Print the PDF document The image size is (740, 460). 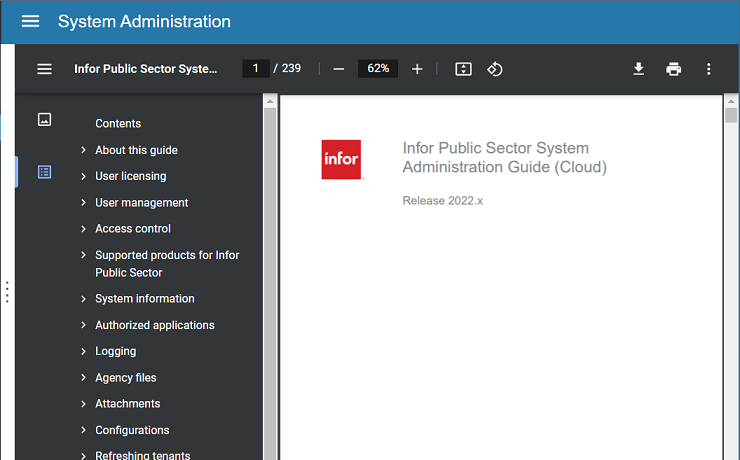[674, 69]
